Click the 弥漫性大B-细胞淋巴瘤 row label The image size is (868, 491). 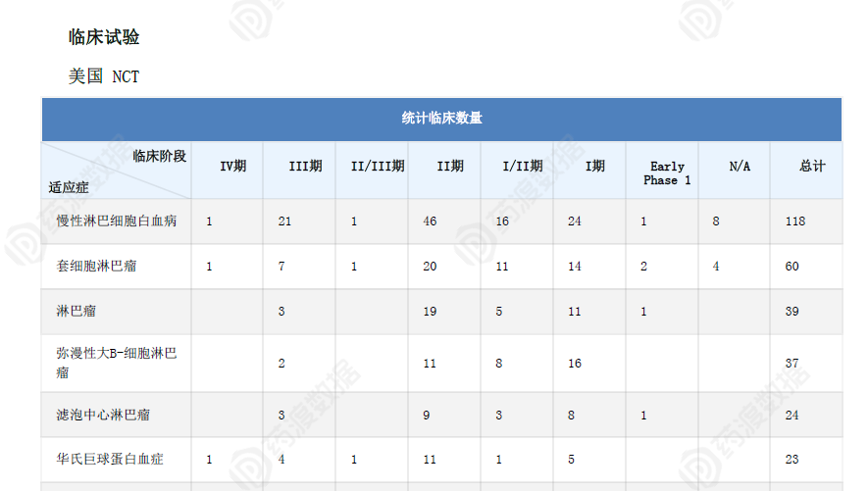(x=117, y=363)
